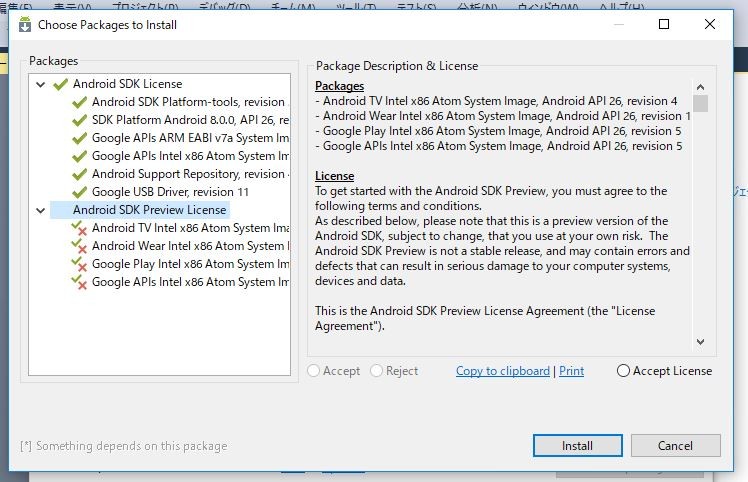The width and height of the screenshot is (748, 482).
Task: Click the Packages heading in license text
Action: pos(339,86)
